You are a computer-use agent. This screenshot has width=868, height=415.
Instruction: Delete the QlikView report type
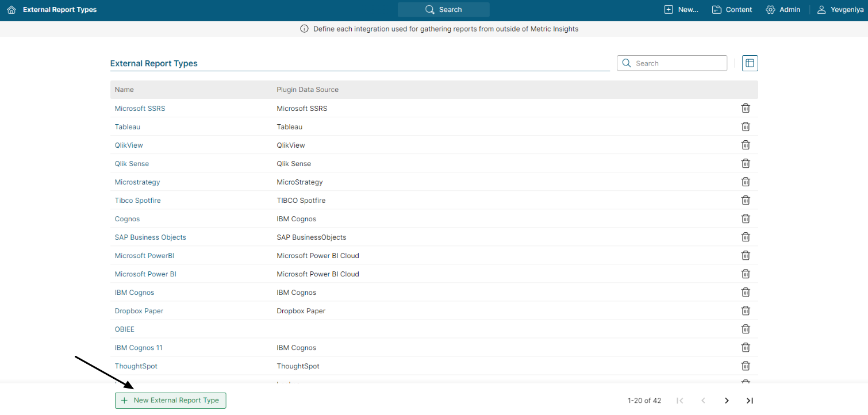pos(746,145)
